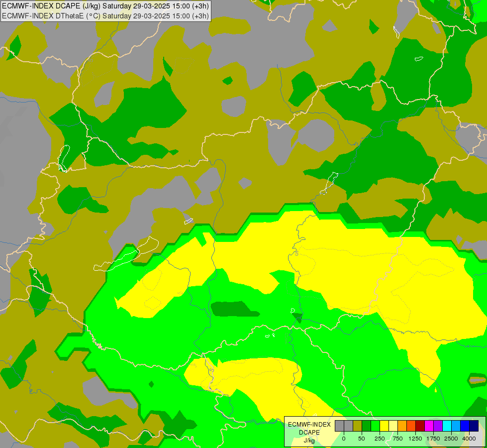Click the '1250' tick value on the legend
The width and height of the screenshot is (487, 448).
coord(415,439)
